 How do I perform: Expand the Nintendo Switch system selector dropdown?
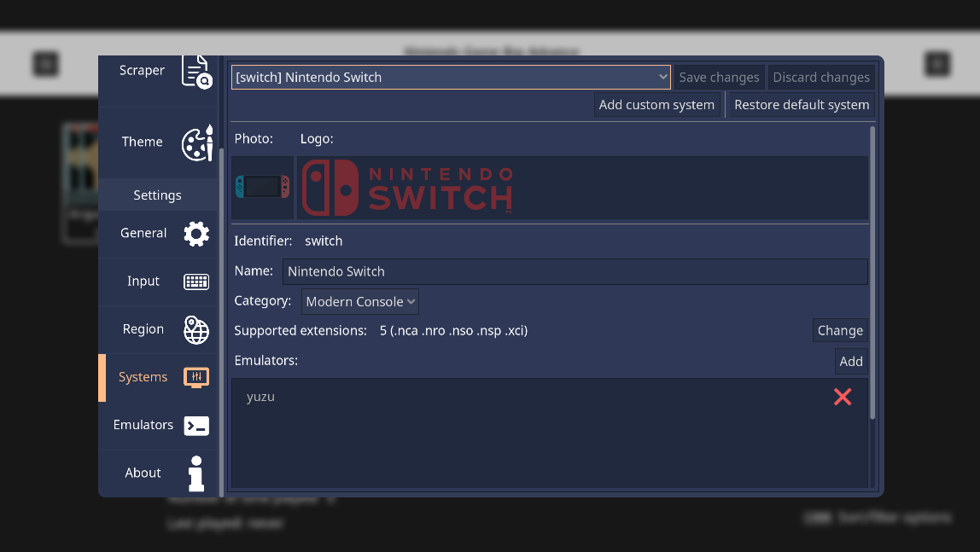(451, 78)
